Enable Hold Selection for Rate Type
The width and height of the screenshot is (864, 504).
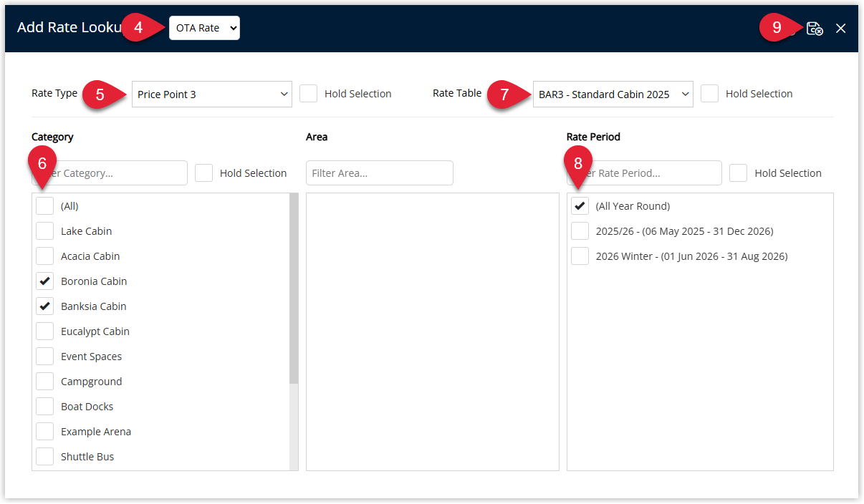[x=309, y=94]
